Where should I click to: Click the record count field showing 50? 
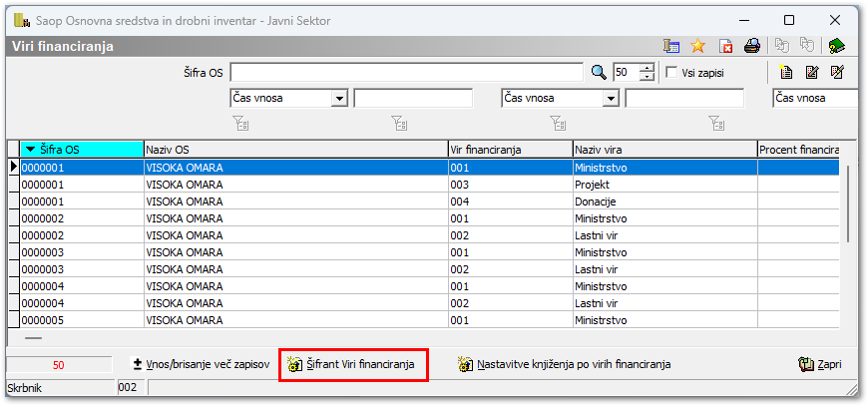coord(627,73)
